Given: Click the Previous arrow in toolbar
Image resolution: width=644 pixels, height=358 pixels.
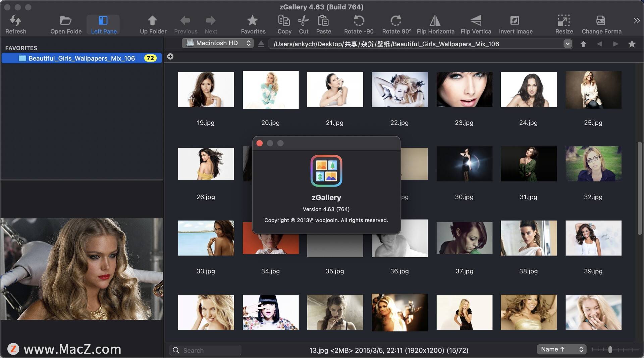Looking at the screenshot, I should point(185,21).
